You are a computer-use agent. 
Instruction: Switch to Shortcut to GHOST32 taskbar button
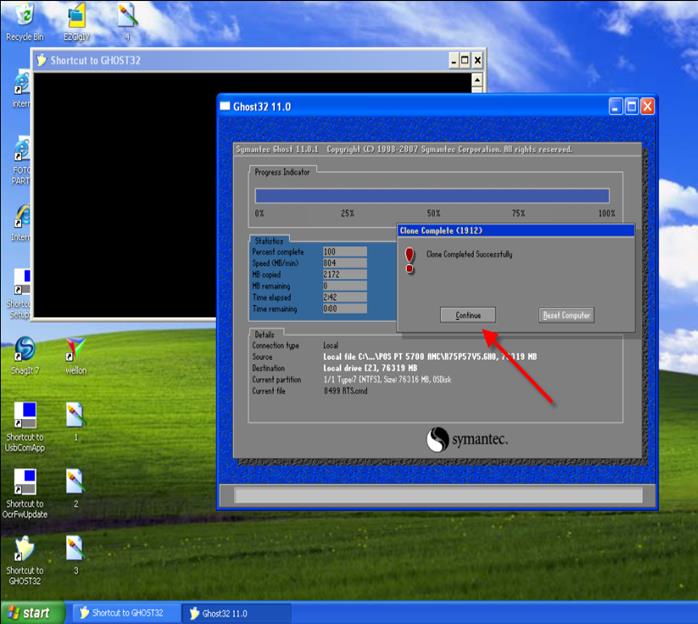click(x=126, y=613)
